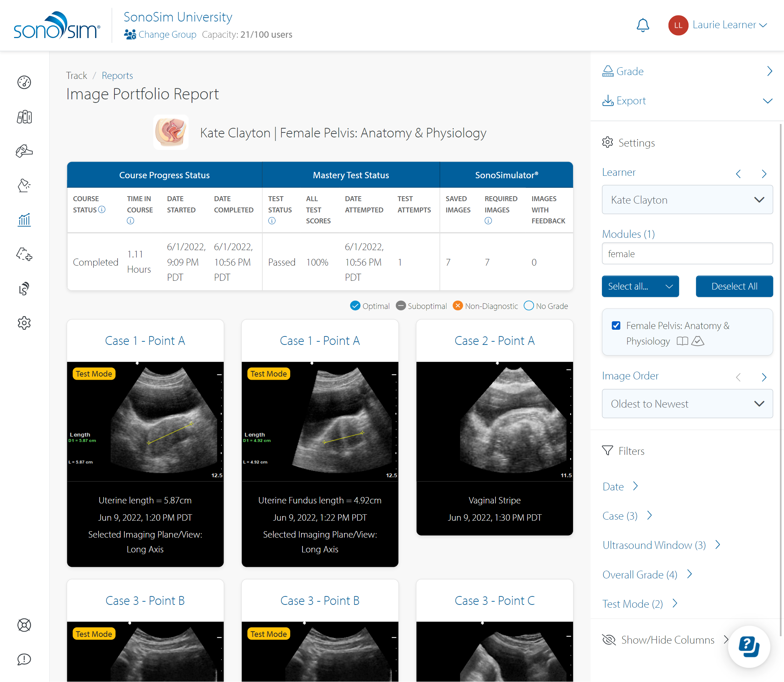
Task: Click the '1.11 Hours' time in course cell
Action: 139,262
